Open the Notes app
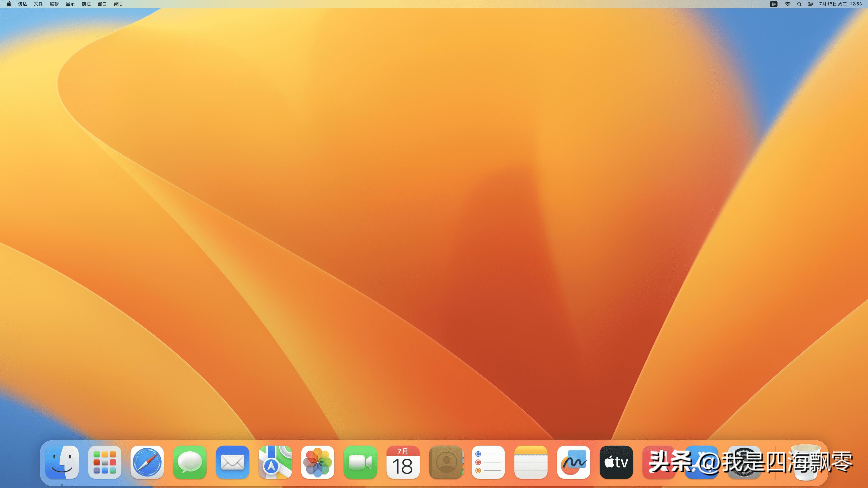The image size is (868, 488). (x=531, y=462)
